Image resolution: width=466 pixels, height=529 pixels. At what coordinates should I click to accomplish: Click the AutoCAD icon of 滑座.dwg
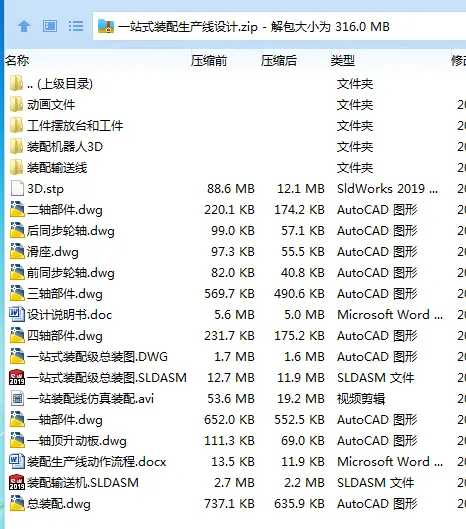click(17, 251)
